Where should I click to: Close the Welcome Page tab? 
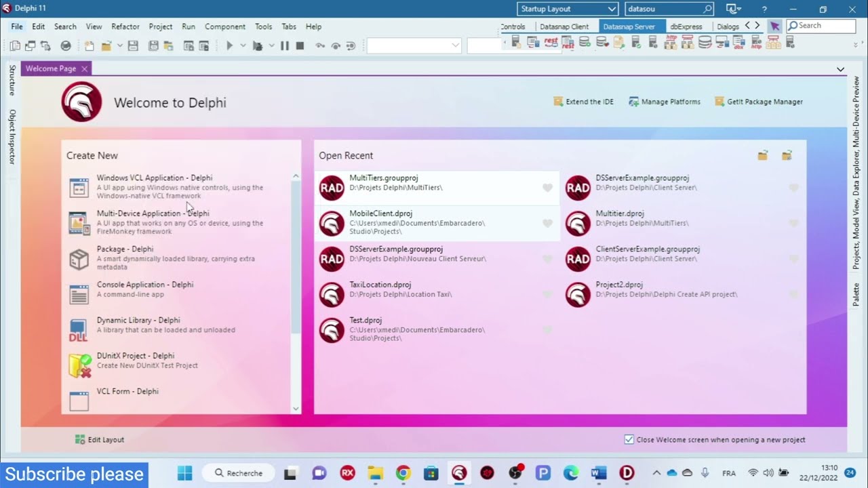(x=84, y=68)
